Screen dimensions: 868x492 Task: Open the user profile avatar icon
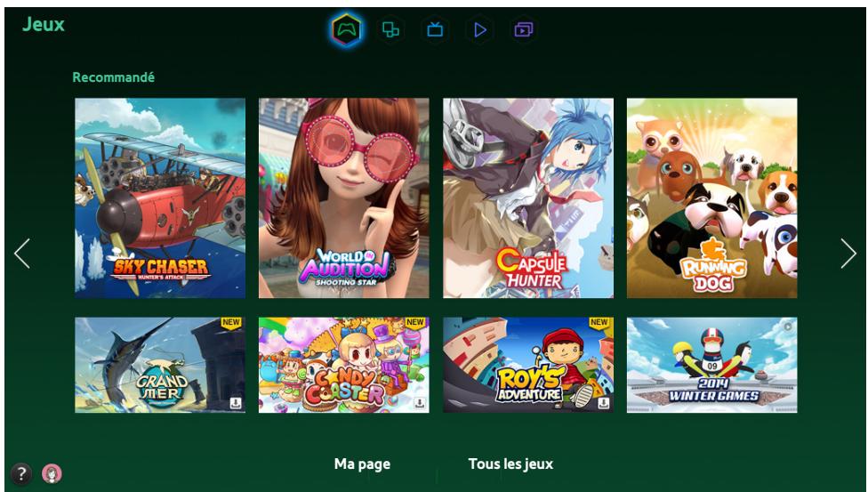click(x=52, y=473)
